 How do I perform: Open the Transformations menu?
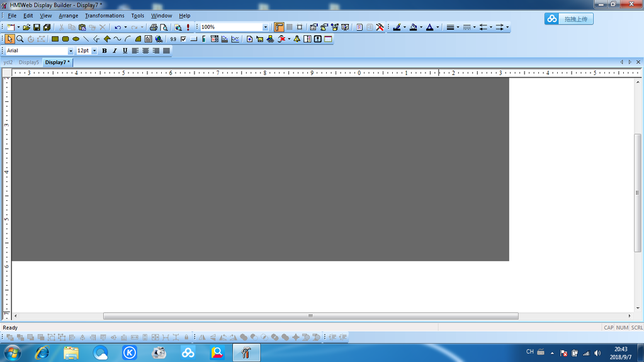tap(105, 16)
